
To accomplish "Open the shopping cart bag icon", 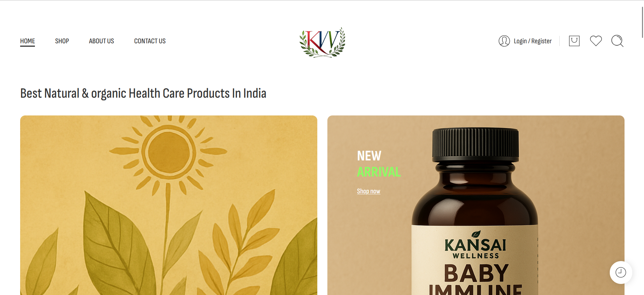I will [574, 41].
